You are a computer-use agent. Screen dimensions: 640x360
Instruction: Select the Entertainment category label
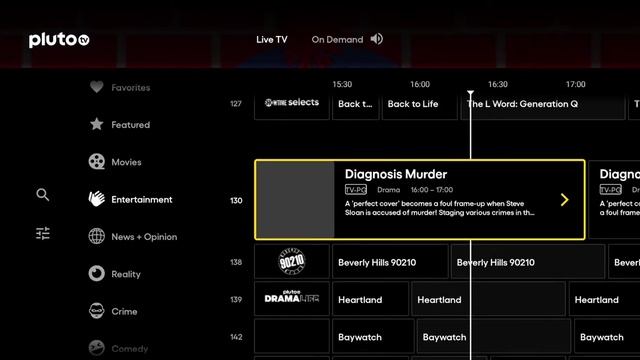coord(142,200)
